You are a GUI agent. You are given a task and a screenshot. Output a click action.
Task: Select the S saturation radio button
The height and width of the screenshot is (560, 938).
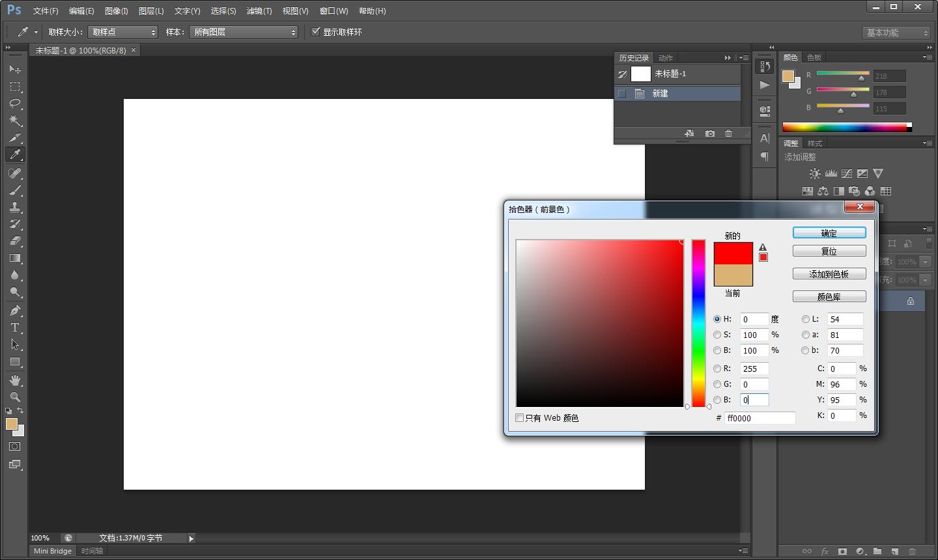[717, 335]
